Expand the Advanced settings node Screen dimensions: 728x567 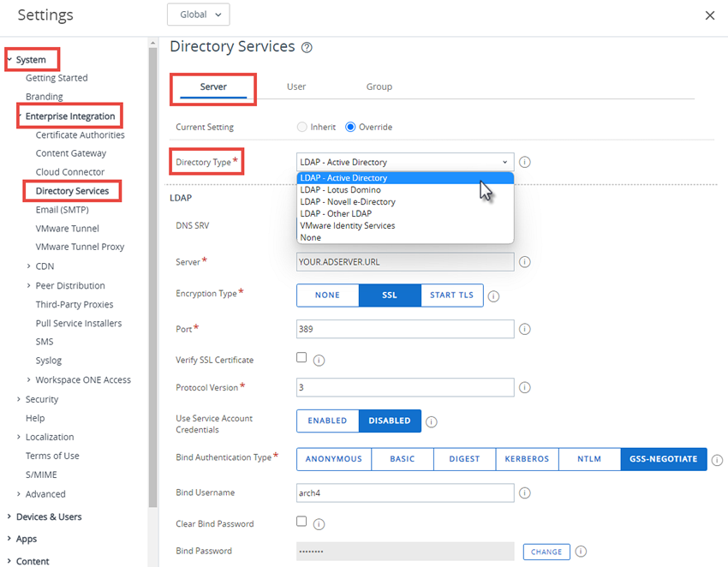[x=19, y=494]
